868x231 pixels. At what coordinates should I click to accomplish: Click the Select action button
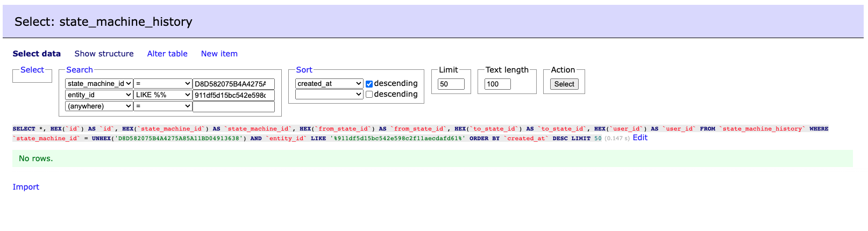(x=564, y=84)
